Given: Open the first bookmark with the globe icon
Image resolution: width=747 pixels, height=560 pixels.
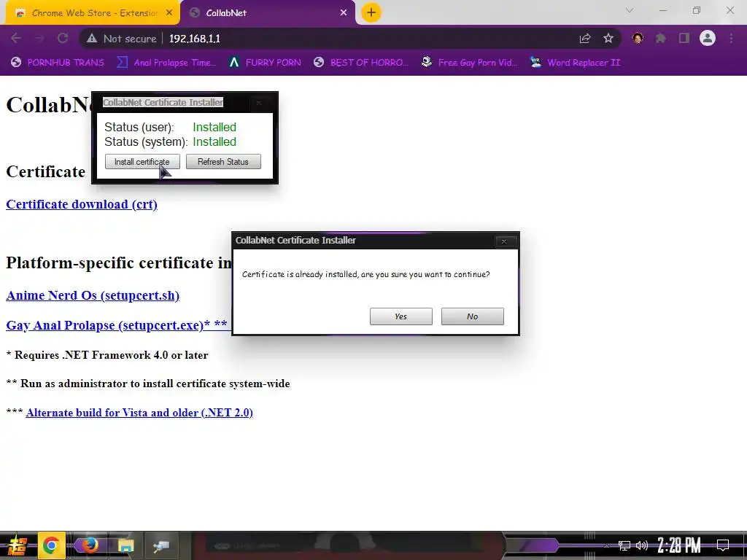Looking at the screenshot, I should (x=57, y=63).
